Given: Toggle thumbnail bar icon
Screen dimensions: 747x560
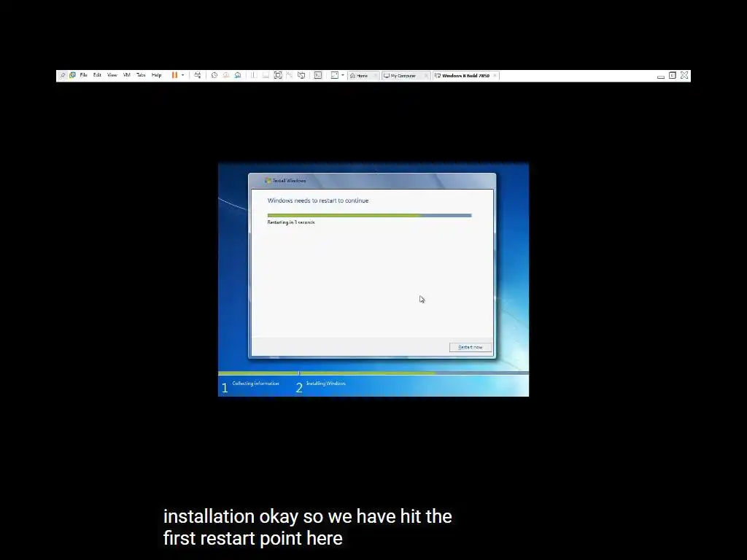Looking at the screenshot, I should (266, 75).
